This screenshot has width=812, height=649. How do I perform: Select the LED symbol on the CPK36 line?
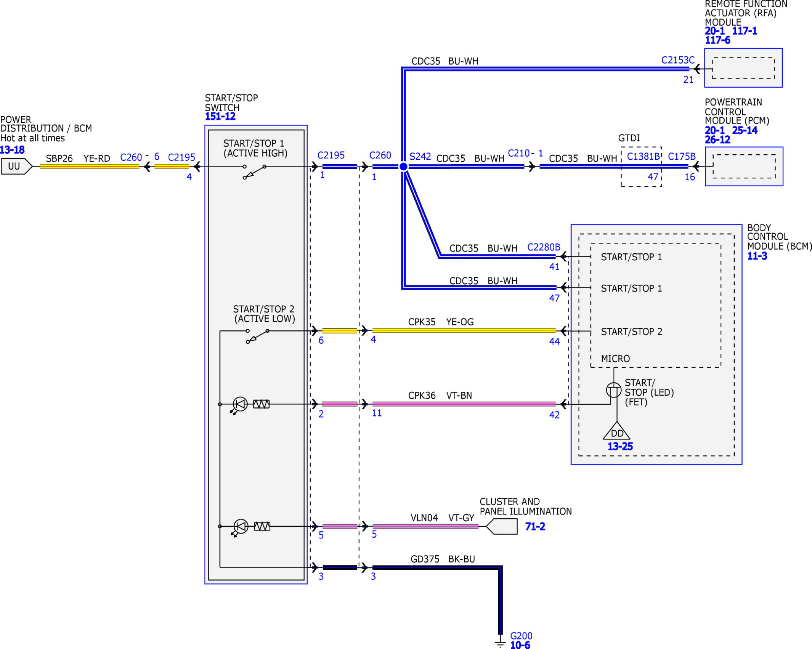pyautogui.click(x=239, y=405)
